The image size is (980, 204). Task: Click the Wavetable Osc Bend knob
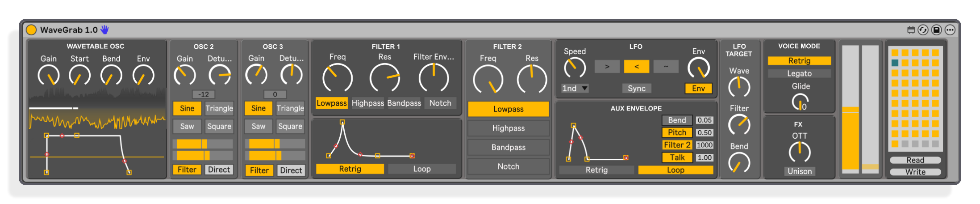[x=111, y=75]
